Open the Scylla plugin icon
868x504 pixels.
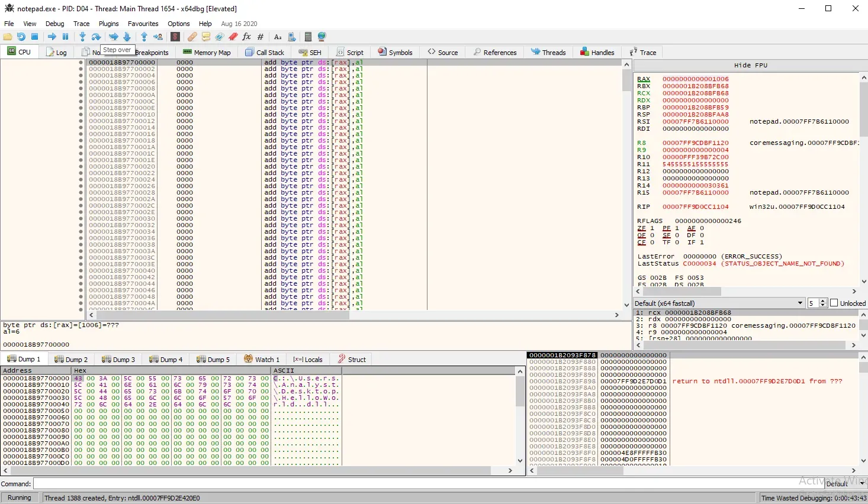(175, 37)
